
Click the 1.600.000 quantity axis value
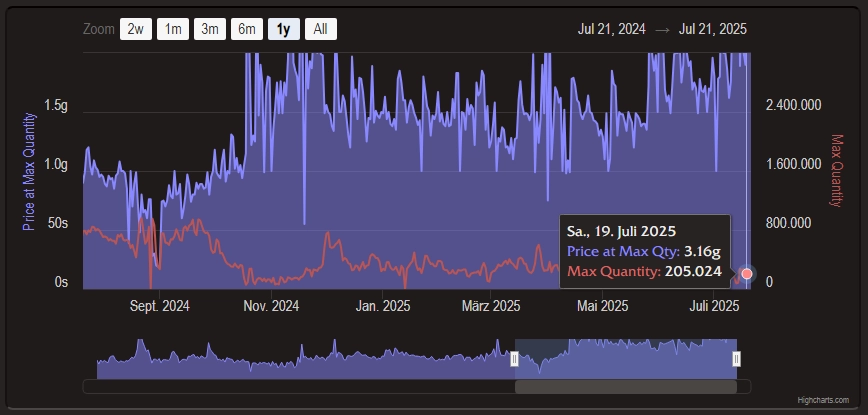(x=793, y=165)
